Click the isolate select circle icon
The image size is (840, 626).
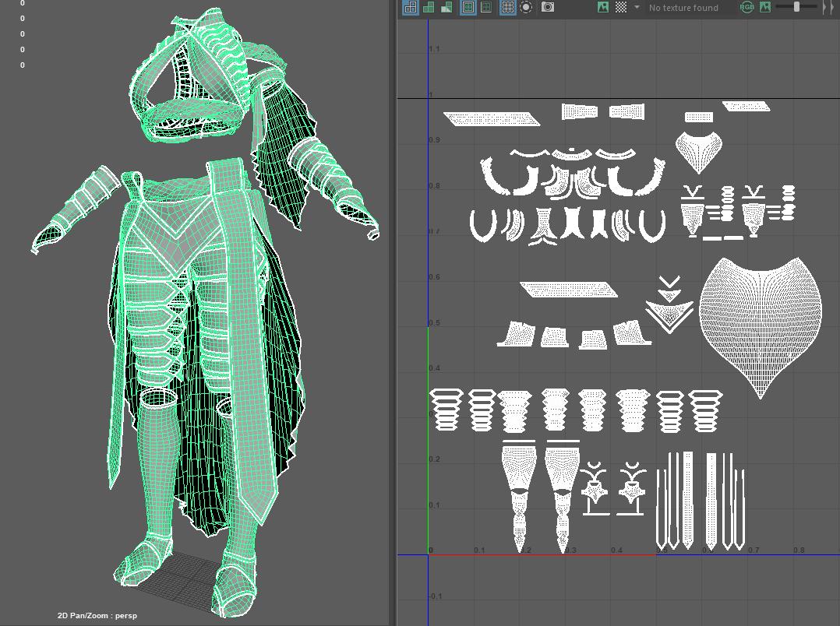click(x=526, y=7)
